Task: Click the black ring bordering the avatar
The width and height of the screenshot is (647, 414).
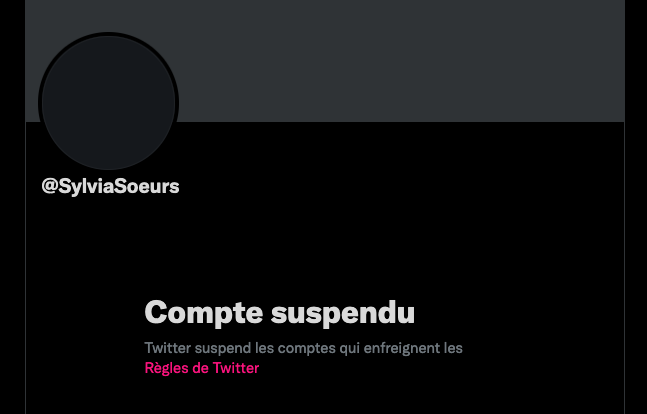Action: tap(109, 34)
